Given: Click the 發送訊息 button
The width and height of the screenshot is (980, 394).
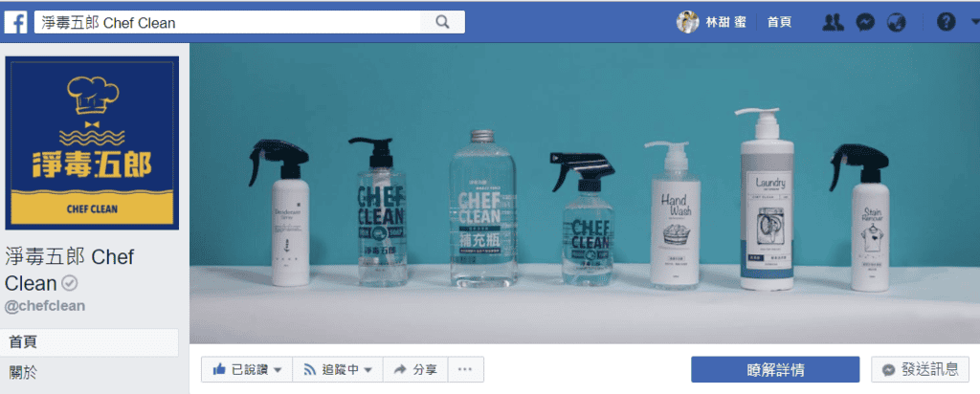Looking at the screenshot, I should point(920,369).
